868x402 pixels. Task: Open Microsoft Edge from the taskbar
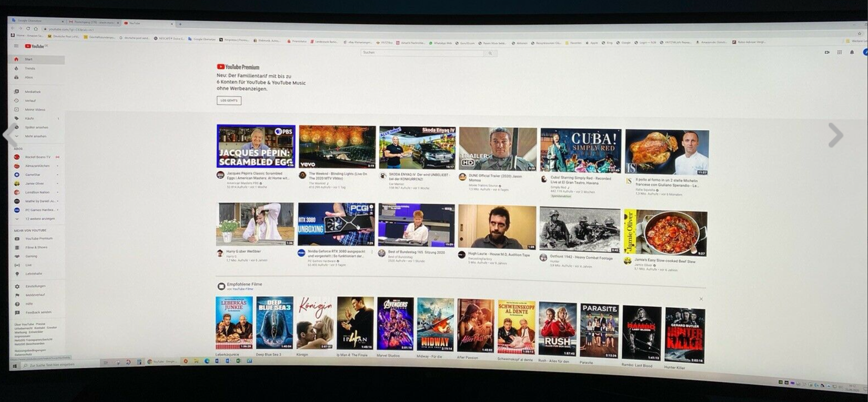207,361
